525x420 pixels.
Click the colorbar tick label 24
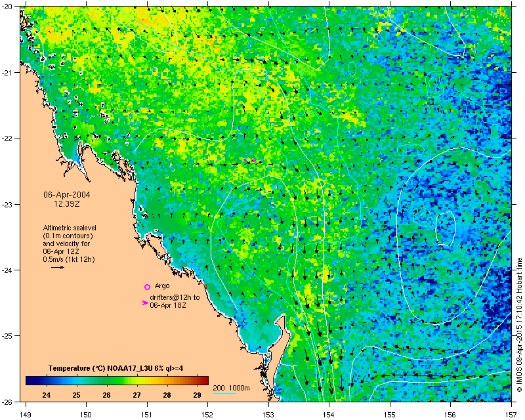pos(47,395)
